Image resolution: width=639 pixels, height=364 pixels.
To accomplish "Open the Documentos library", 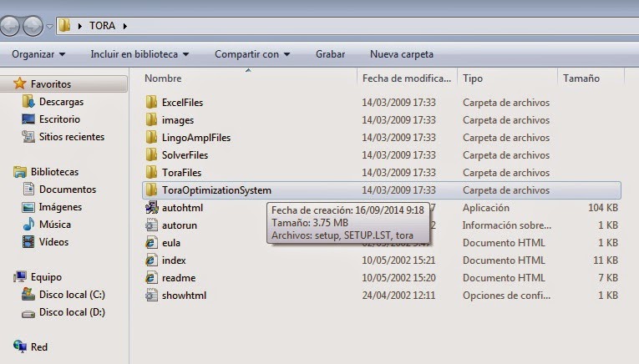I will click(x=68, y=190).
